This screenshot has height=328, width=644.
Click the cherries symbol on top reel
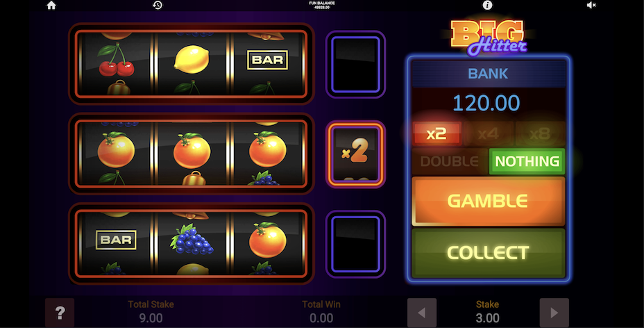click(116, 61)
